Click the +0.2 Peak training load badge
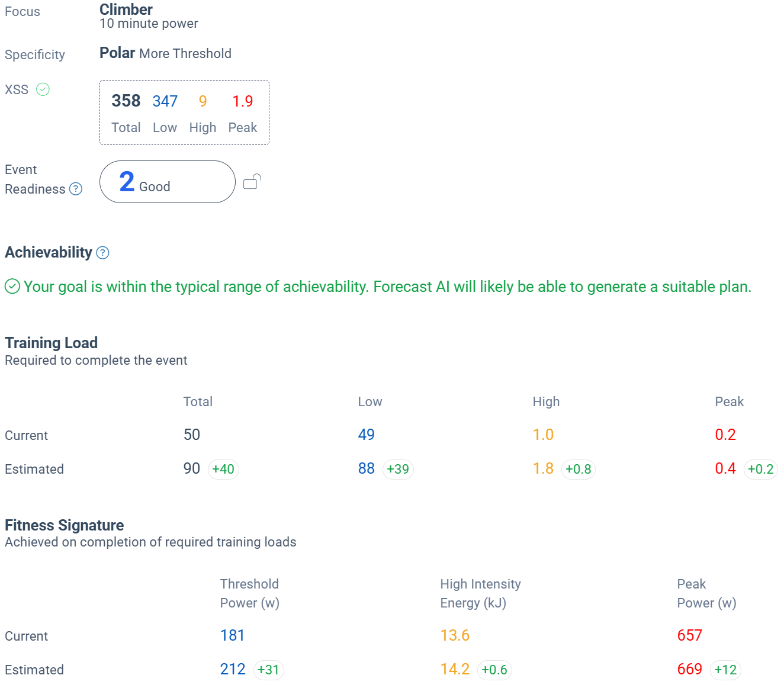The width and height of the screenshot is (784, 688). [x=760, y=469]
